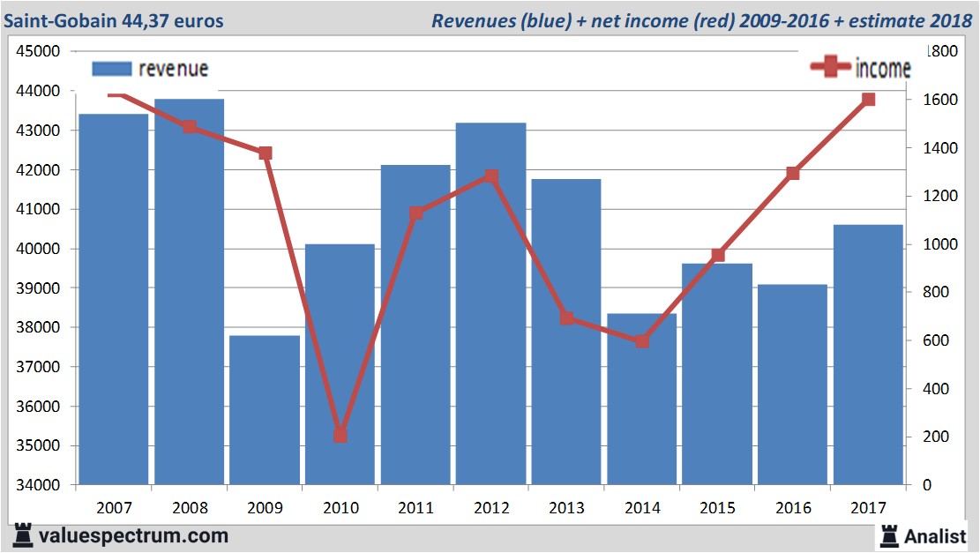Select the 2012 label on the x-axis

490,508
